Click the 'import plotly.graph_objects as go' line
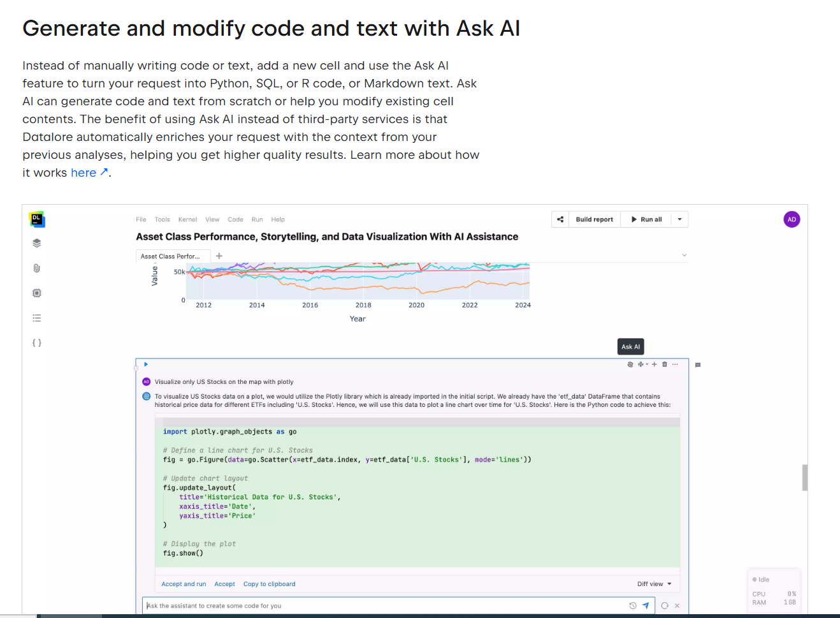This screenshot has height=618, width=840. point(229,432)
